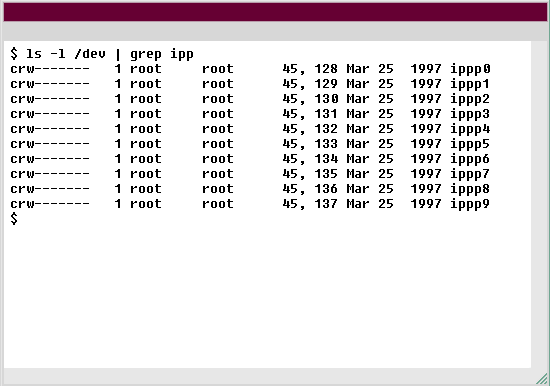Image resolution: width=550 pixels, height=386 pixels.
Task: Click the window resize grip corner
Action: click(542, 379)
